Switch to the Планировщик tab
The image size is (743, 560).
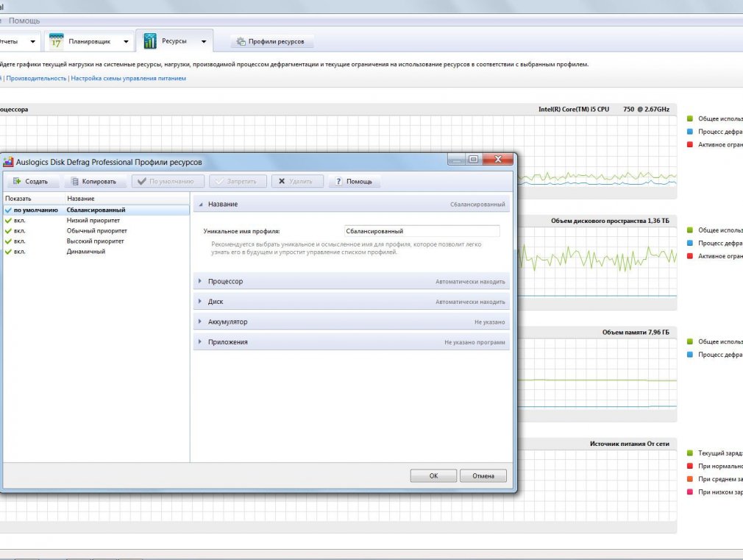pyautogui.click(x=90, y=41)
